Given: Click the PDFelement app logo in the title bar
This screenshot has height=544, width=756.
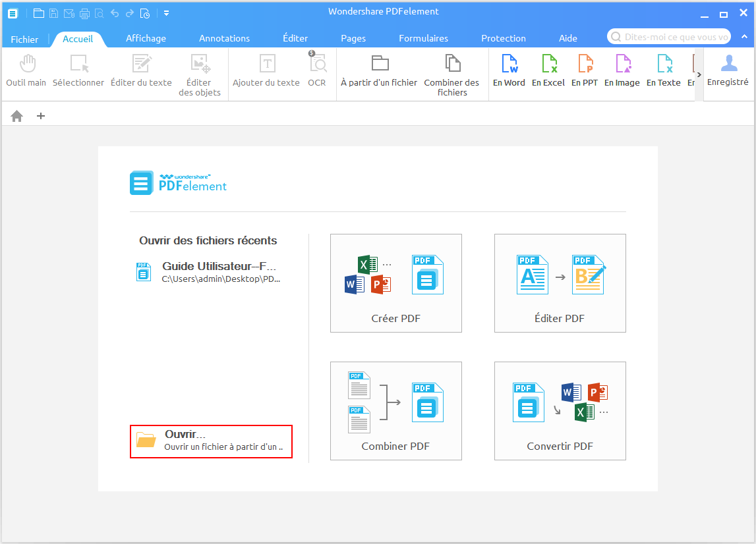Looking at the screenshot, I should click(x=13, y=13).
